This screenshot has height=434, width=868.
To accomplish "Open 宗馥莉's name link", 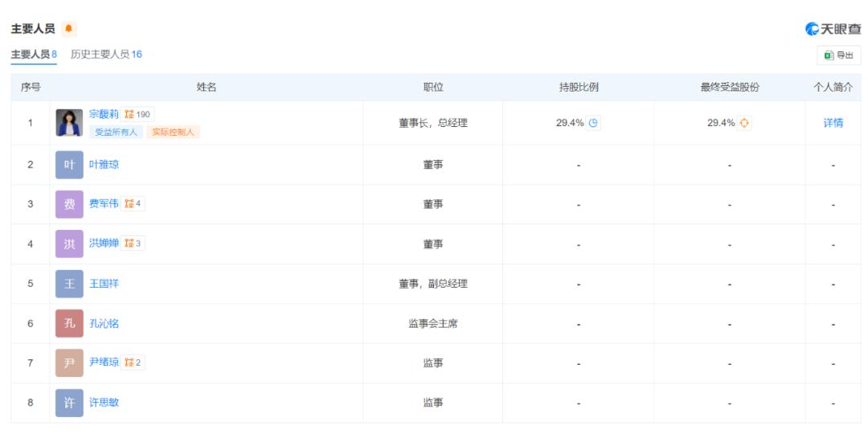I will click(x=104, y=114).
